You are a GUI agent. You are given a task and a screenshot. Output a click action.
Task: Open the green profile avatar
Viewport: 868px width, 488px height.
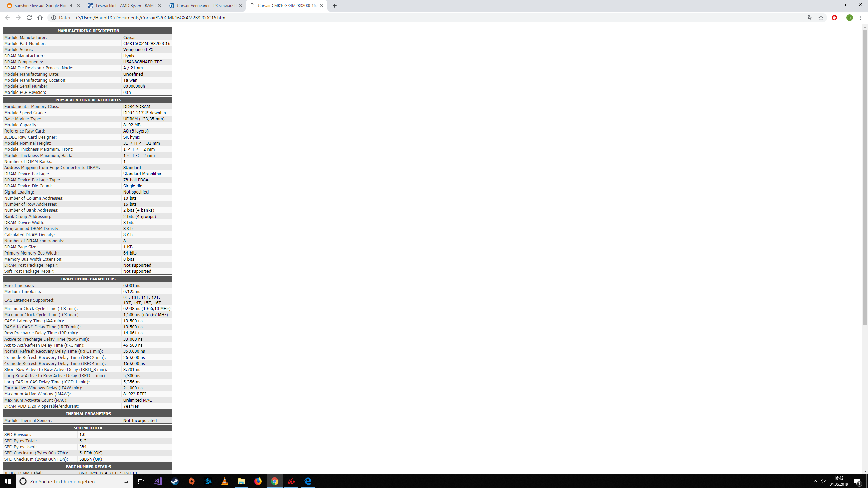tap(849, 18)
